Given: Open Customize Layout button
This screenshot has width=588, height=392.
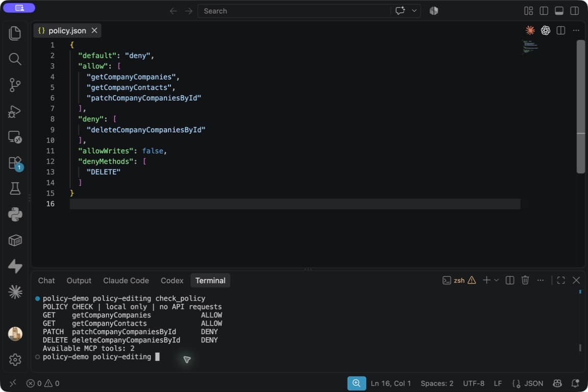Looking at the screenshot, I should 528,11.
